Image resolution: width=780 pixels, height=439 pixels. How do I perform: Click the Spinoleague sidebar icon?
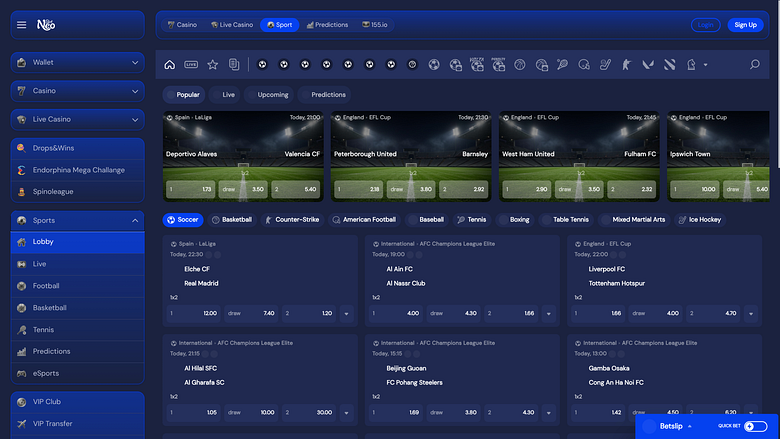pos(21,191)
